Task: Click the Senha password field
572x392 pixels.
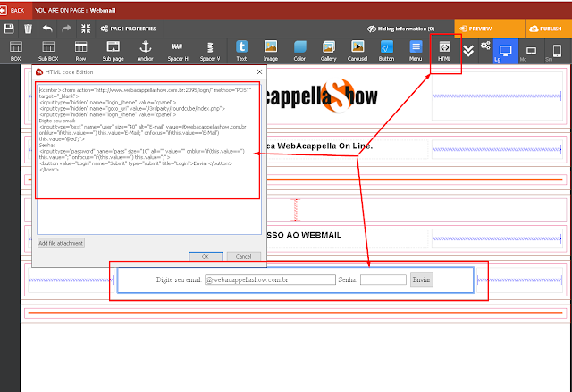Action: click(383, 279)
